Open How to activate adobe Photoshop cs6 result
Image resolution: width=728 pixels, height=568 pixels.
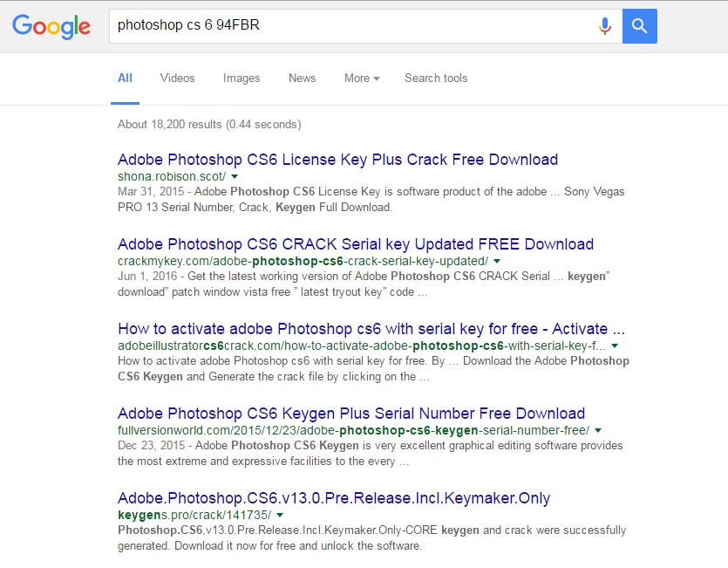(x=371, y=329)
